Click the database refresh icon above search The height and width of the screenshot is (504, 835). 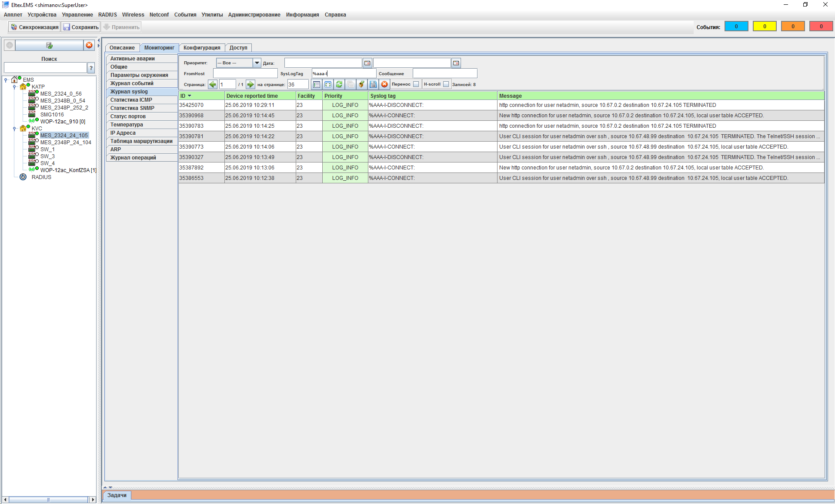(49, 45)
